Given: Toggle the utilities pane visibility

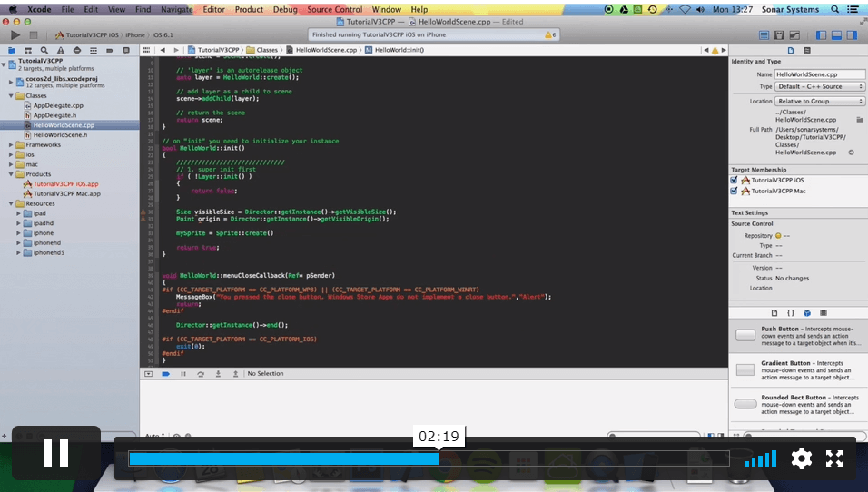Looking at the screenshot, I should pyautogui.click(x=852, y=34).
